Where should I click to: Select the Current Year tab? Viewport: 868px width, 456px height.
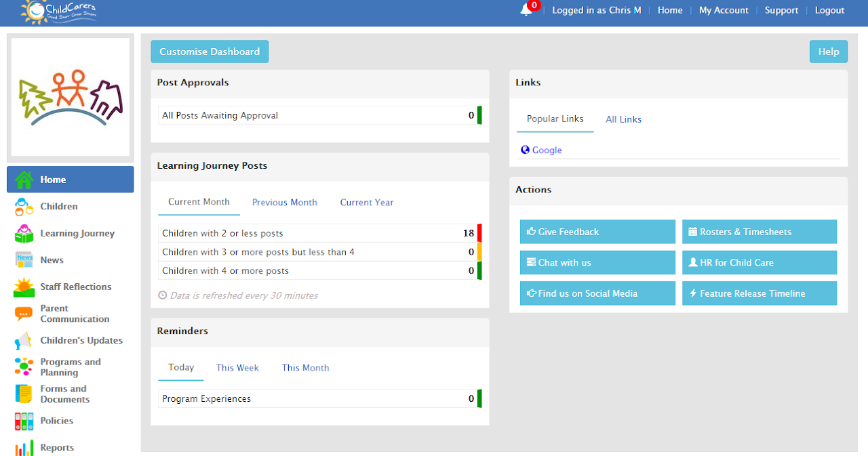(366, 203)
